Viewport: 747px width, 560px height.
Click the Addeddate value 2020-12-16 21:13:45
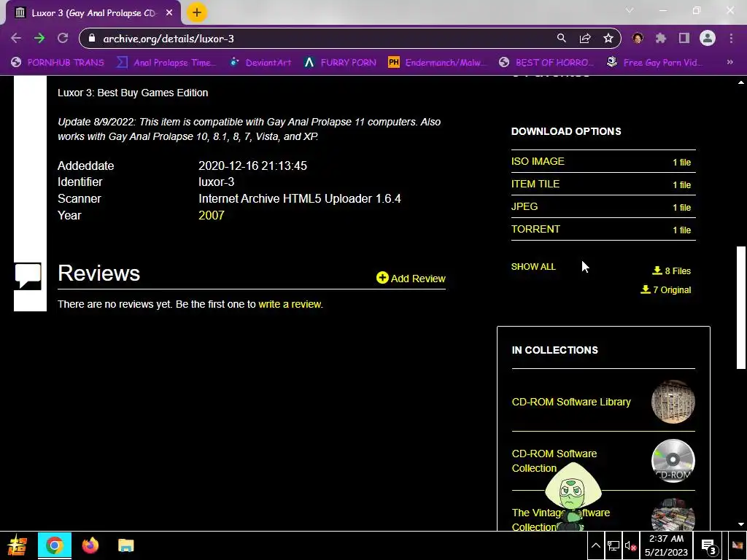click(x=252, y=166)
